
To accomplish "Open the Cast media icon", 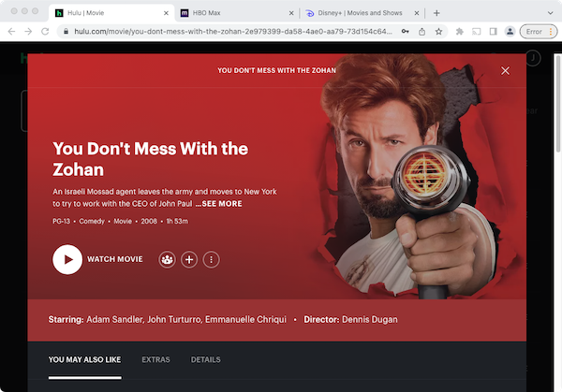I will pyautogui.click(x=477, y=32).
